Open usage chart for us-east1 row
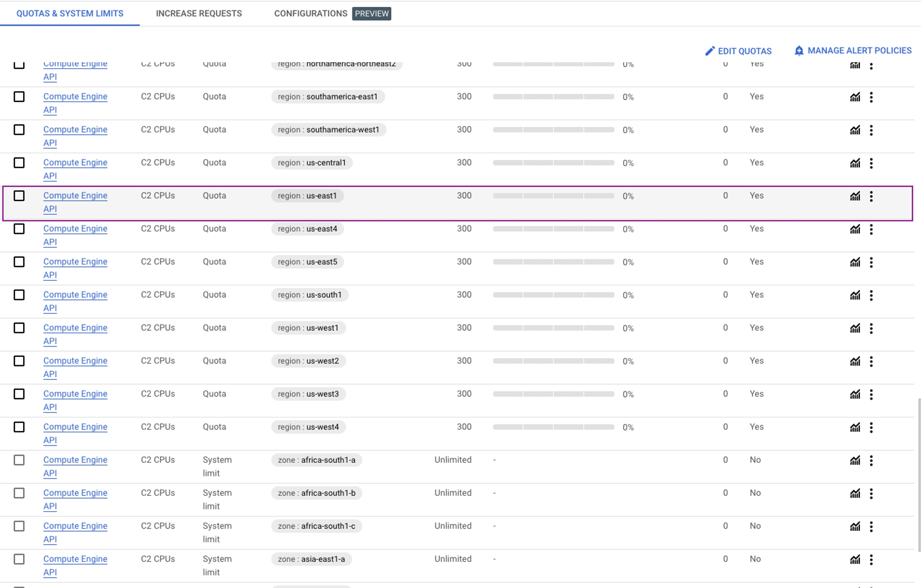The image size is (921, 588). tap(855, 196)
